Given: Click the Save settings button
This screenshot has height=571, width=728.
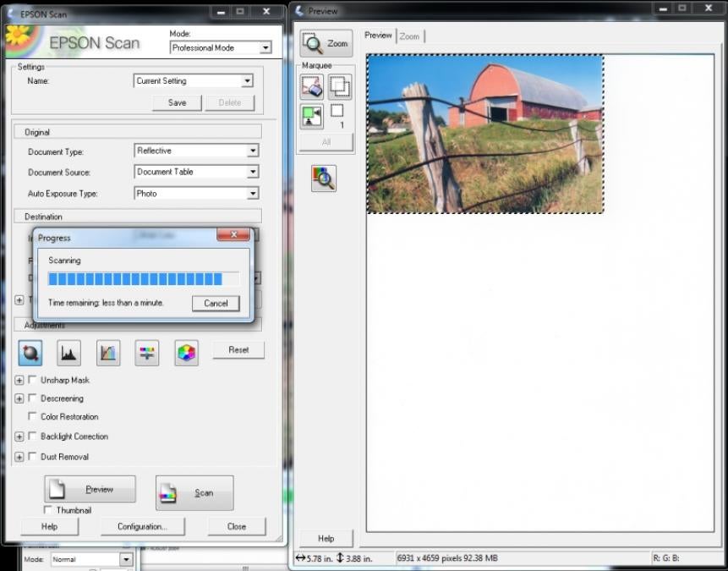Looking at the screenshot, I should click(177, 102).
